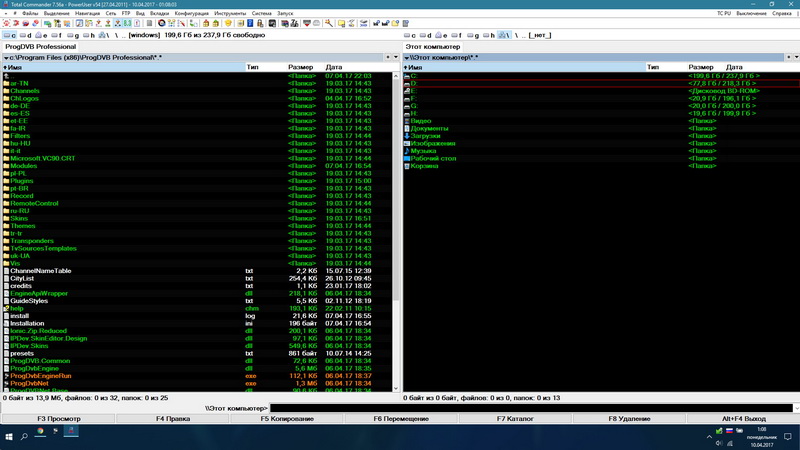800x450 pixels.
Task: Sort left panel by Размер column
Action: [x=300, y=67]
